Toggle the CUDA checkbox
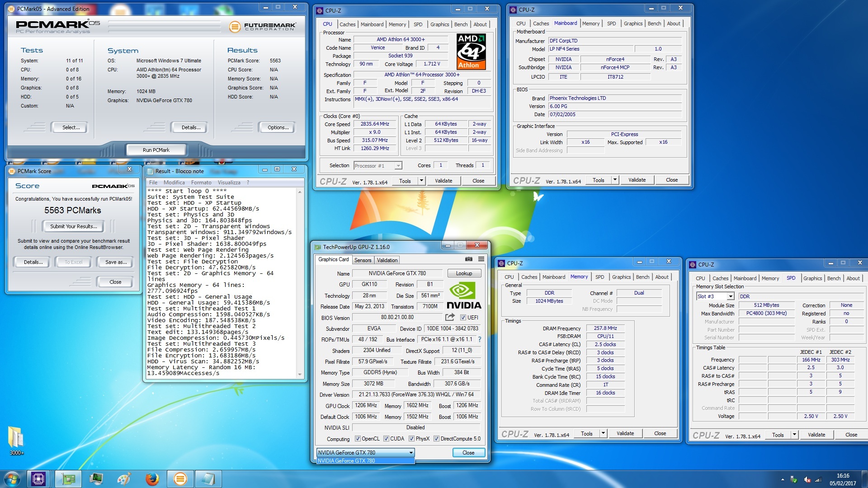This screenshot has height=488, width=868. tap(386, 439)
